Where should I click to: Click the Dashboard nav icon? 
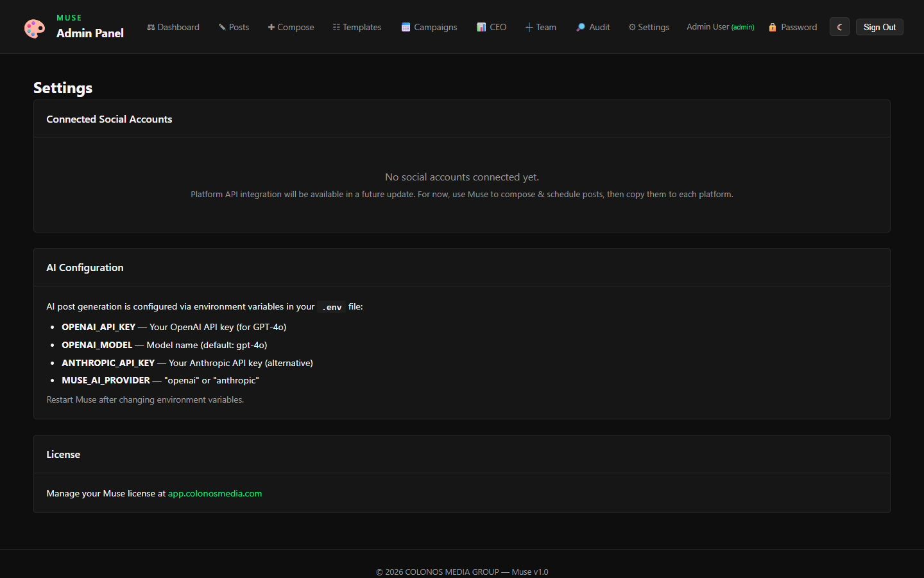pos(151,27)
